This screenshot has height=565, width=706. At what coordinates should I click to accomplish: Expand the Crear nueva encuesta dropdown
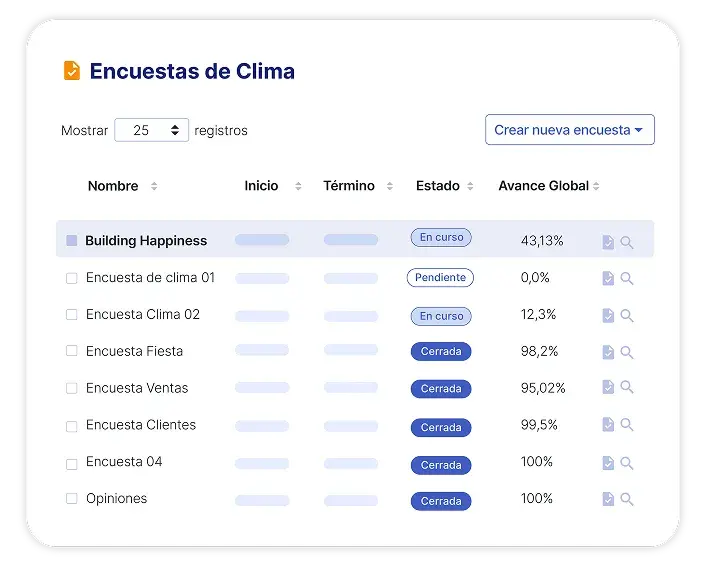pyautogui.click(x=569, y=130)
